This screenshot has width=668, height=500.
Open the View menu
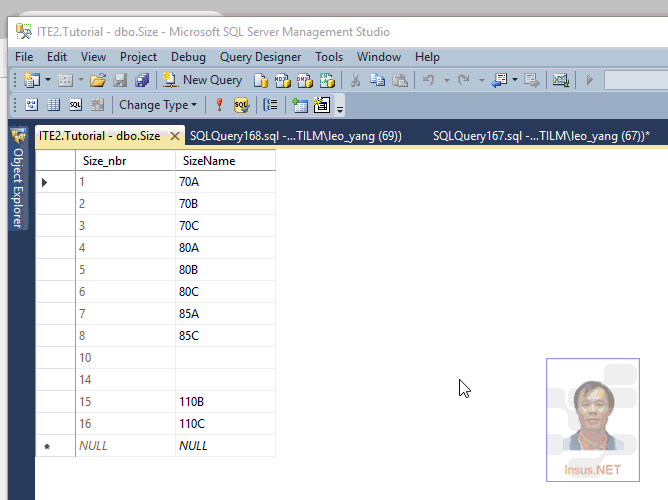pos(93,57)
